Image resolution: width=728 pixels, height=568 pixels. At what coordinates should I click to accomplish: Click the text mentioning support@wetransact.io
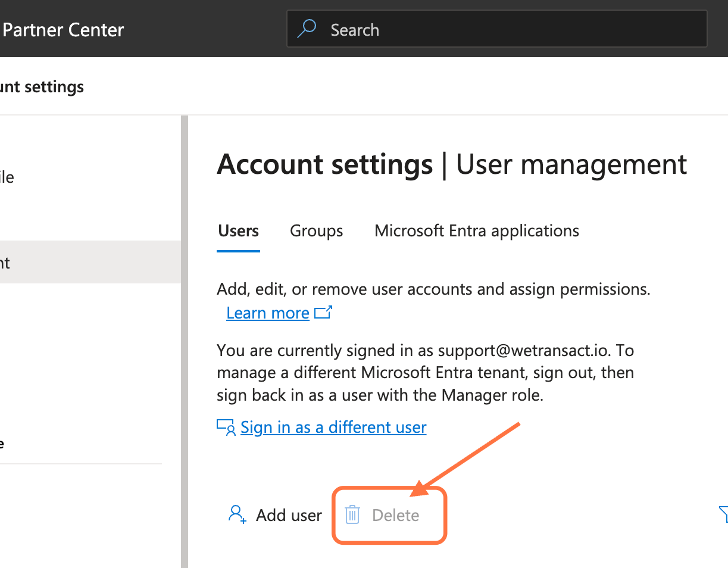click(x=425, y=373)
